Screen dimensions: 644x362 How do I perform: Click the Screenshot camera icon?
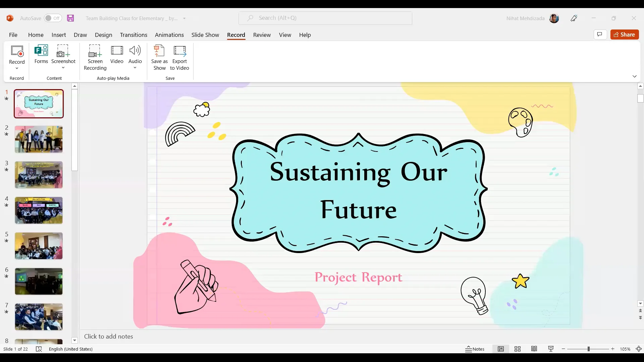tap(63, 51)
